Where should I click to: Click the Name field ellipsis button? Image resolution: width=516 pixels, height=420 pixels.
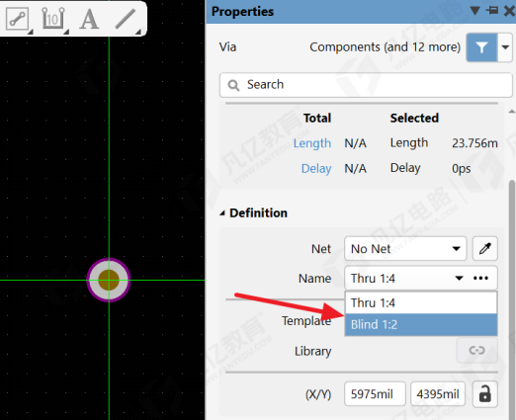pyautogui.click(x=480, y=279)
